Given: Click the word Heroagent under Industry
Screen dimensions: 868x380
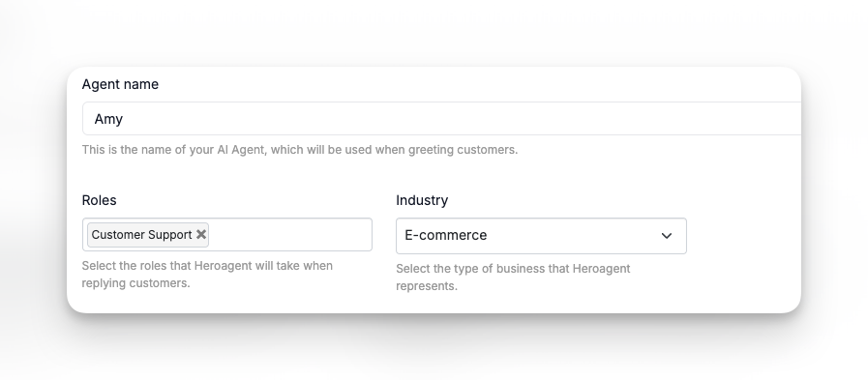Looking at the screenshot, I should click(601, 269).
